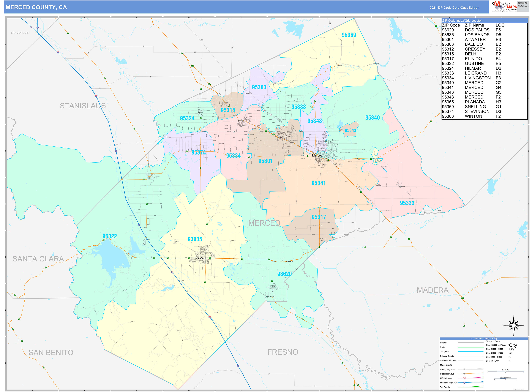Image resolution: width=532 pixels, height=392 pixels.
Task: Click the SAN BENITO county label
Action: pos(51,353)
